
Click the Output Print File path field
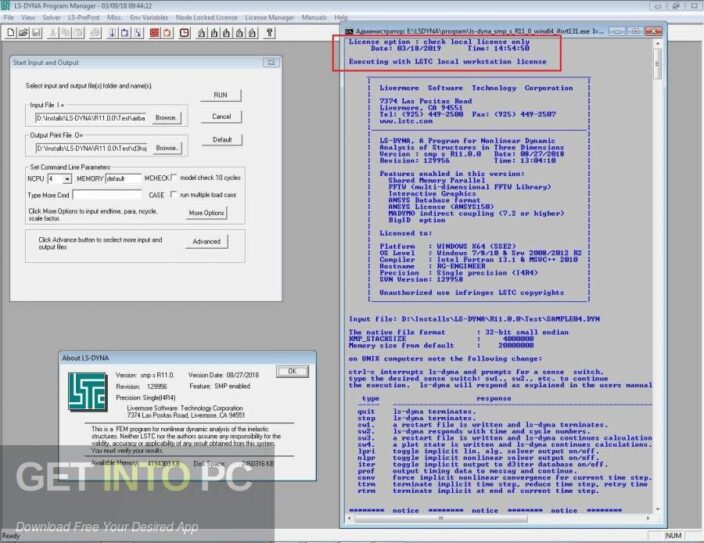91,148
